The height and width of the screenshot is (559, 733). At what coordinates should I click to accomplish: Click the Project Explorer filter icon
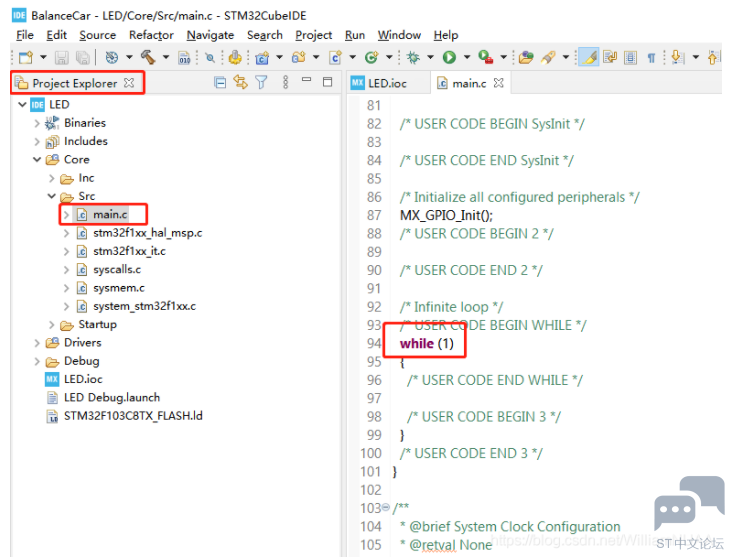coord(261,83)
